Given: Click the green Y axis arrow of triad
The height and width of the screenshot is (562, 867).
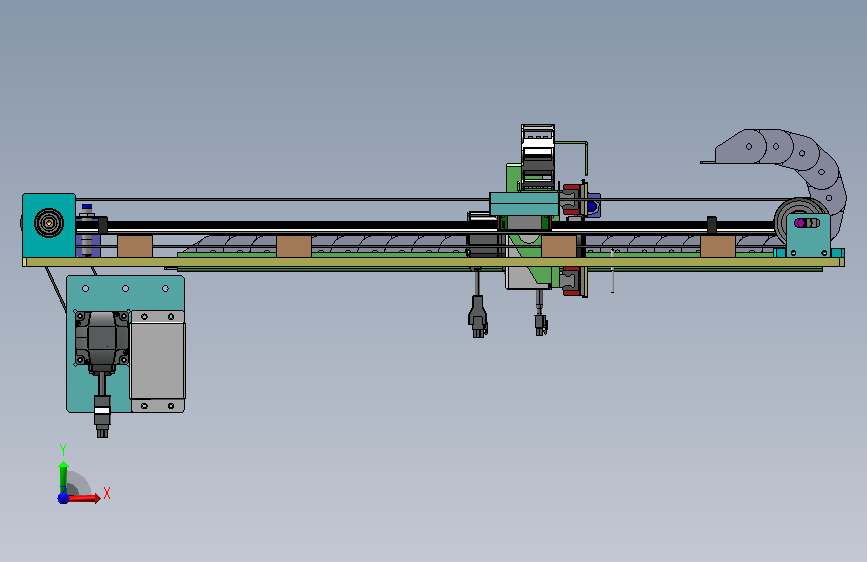Looking at the screenshot, I should 63,476.
